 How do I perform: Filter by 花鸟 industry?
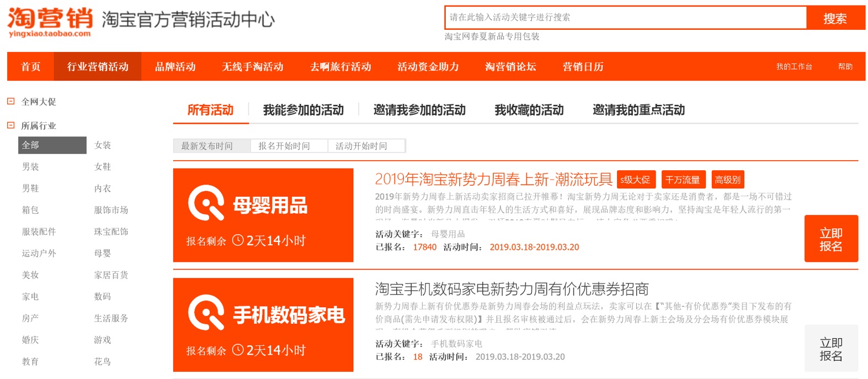103,361
